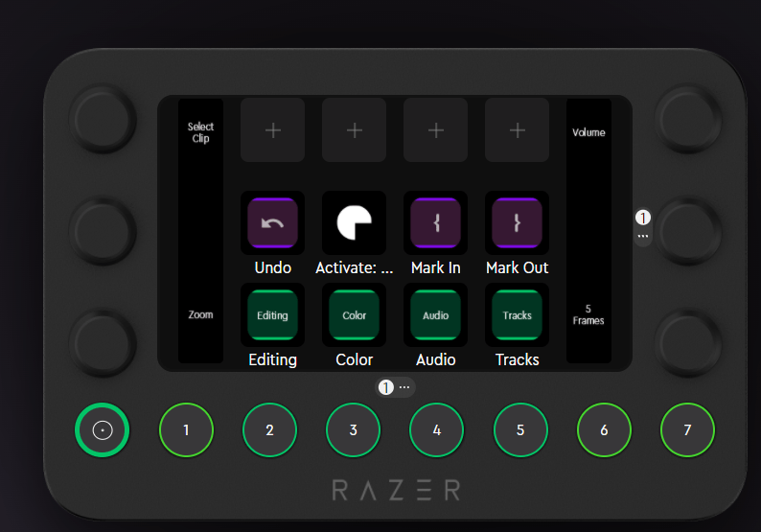Open the Editing page button

click(x=272, y=315)
